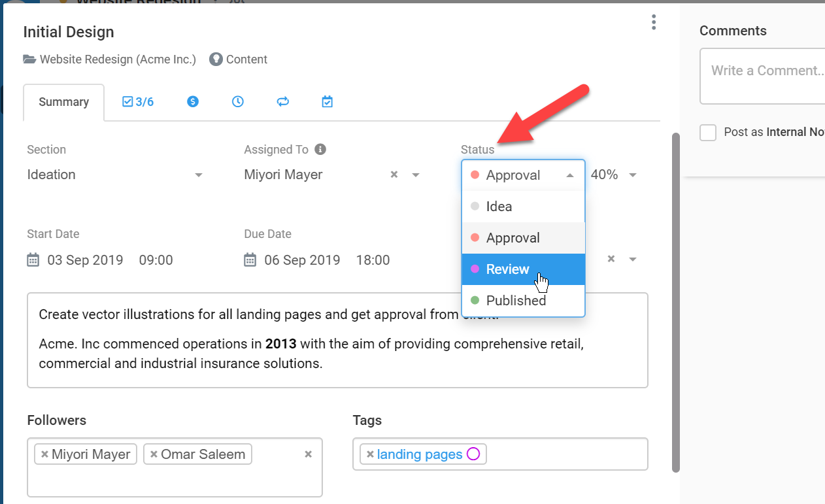Click the Write a Comment field
825x504 pixels.
pos(762,76)
